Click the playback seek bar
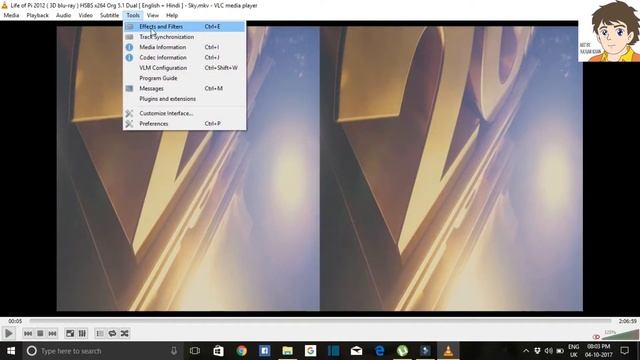640x360 pixels. coord(320,321)
